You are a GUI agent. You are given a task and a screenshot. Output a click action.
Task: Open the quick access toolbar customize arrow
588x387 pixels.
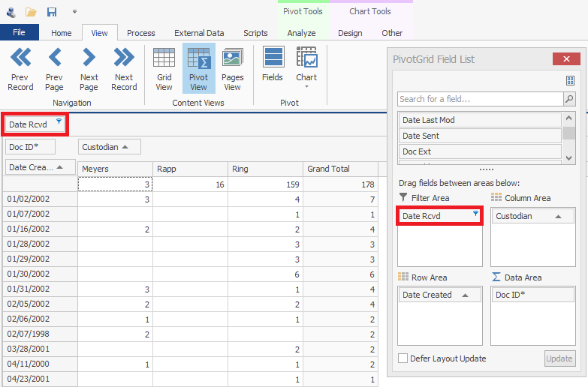tap(74, 12)
